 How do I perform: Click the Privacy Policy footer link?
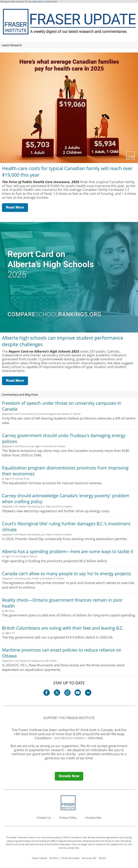[68, 818]
